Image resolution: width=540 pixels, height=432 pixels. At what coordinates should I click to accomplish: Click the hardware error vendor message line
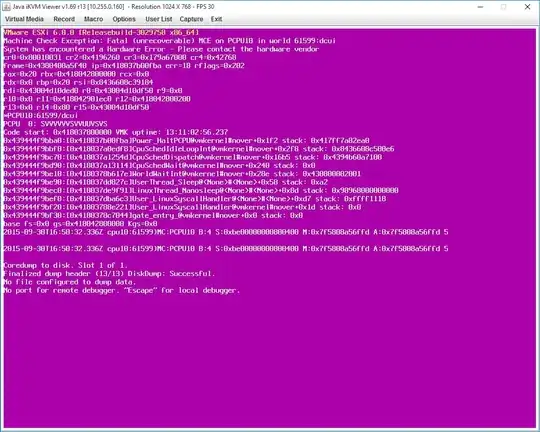(x=161, y=49)
